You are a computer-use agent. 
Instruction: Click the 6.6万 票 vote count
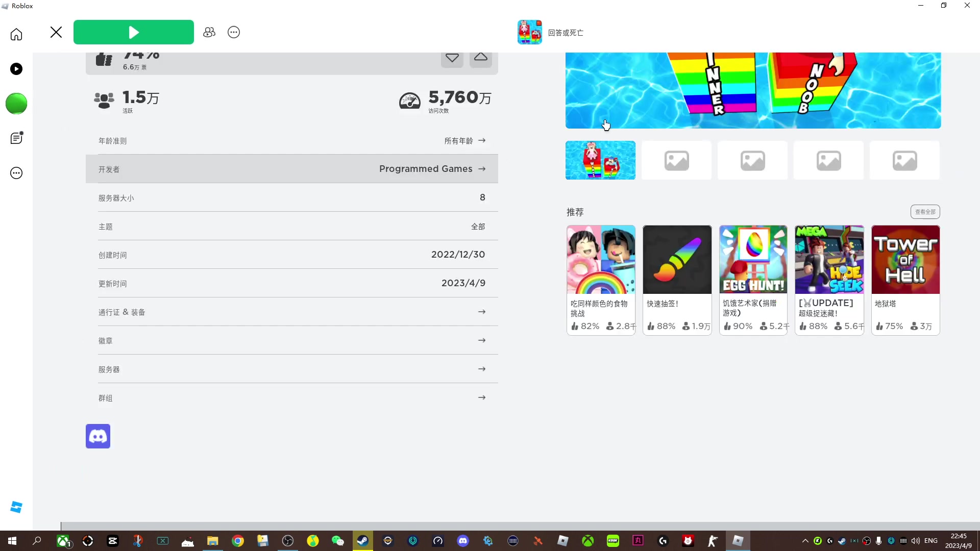135,67
